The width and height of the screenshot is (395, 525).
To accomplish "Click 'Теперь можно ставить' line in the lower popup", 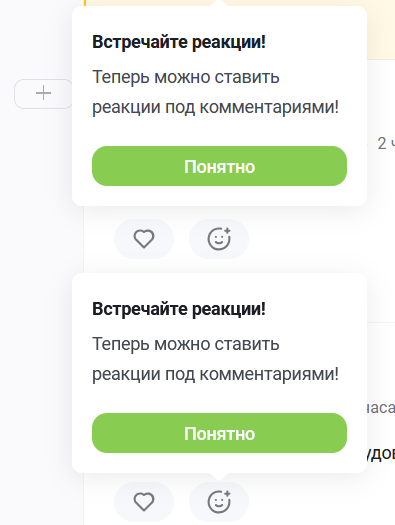I will coord(186,344).
